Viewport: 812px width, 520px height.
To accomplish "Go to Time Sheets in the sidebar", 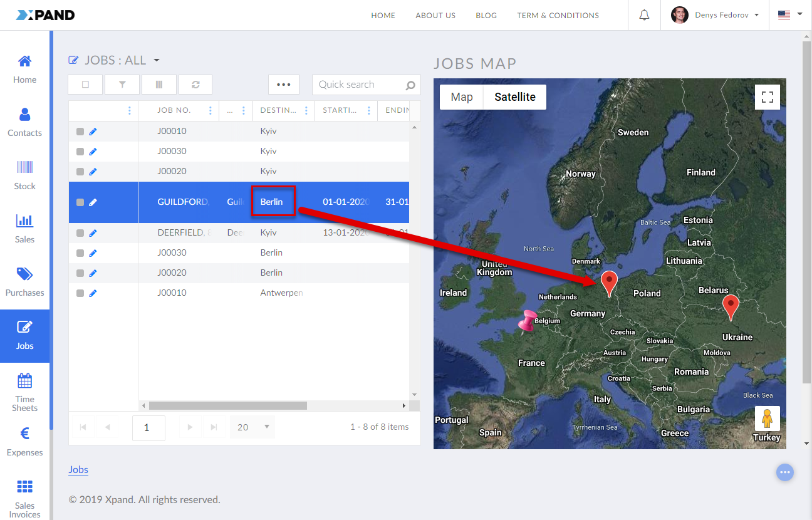I will point(24,392).
